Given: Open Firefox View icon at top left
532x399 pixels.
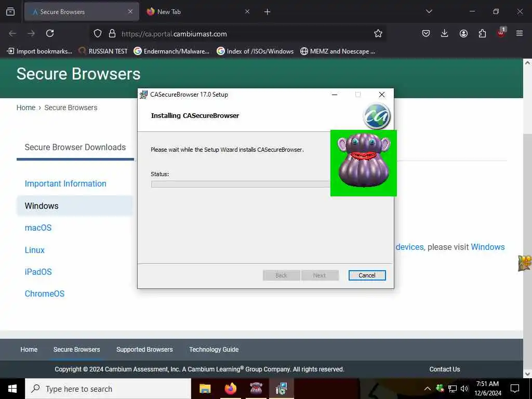Looking at the screenshot, I should 10,11.
